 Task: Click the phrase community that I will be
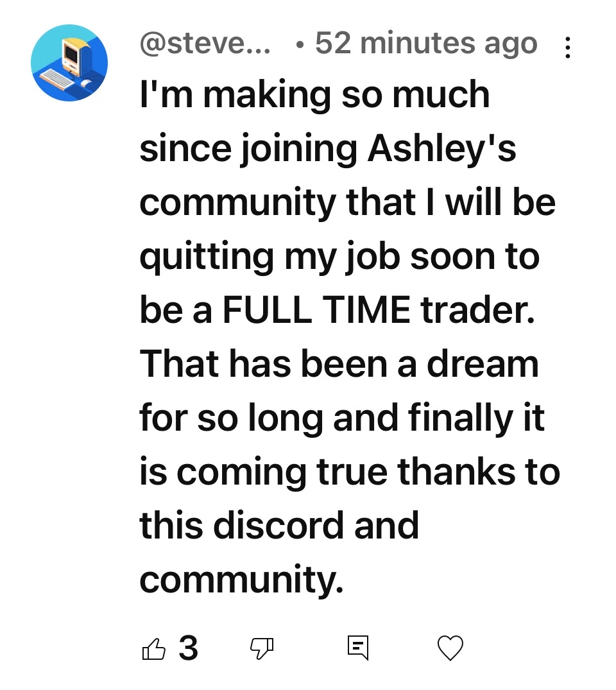click(x=348, y=203)
